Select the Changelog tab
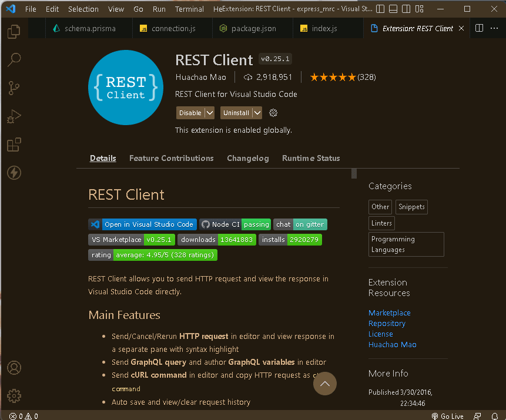Image resolution: width=506 pixels, height=420 pixels. 248,158
